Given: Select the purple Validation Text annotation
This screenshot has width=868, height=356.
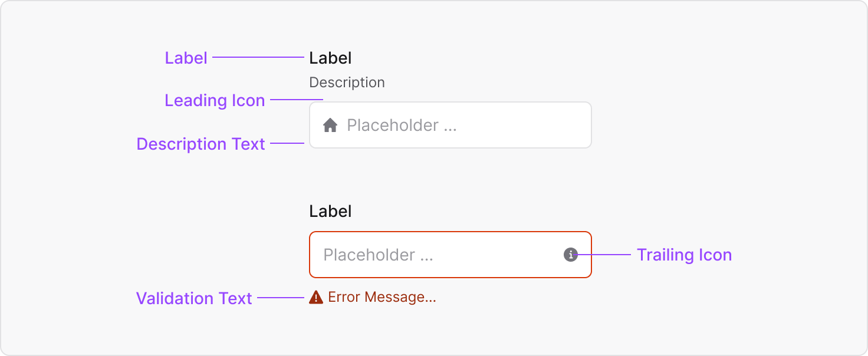Looking at the screenshot, I should pos(194,298).
